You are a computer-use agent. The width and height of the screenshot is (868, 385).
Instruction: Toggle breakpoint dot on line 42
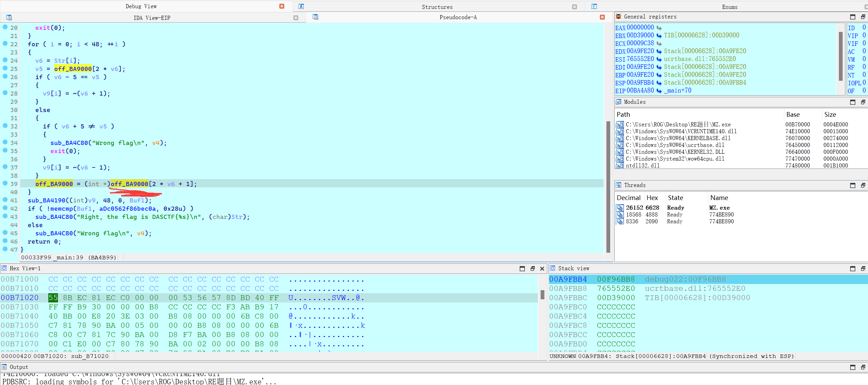(x=5, y=208)
